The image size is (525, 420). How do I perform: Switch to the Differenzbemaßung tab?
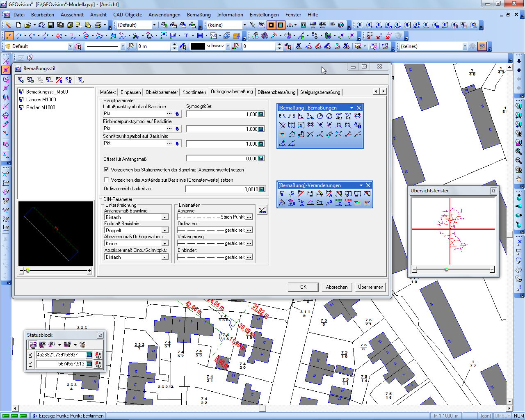point(276,92)
